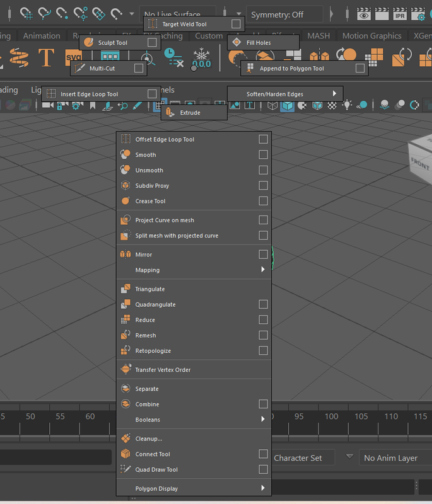Click the Retopologize icon in menu

coord(125,350)
